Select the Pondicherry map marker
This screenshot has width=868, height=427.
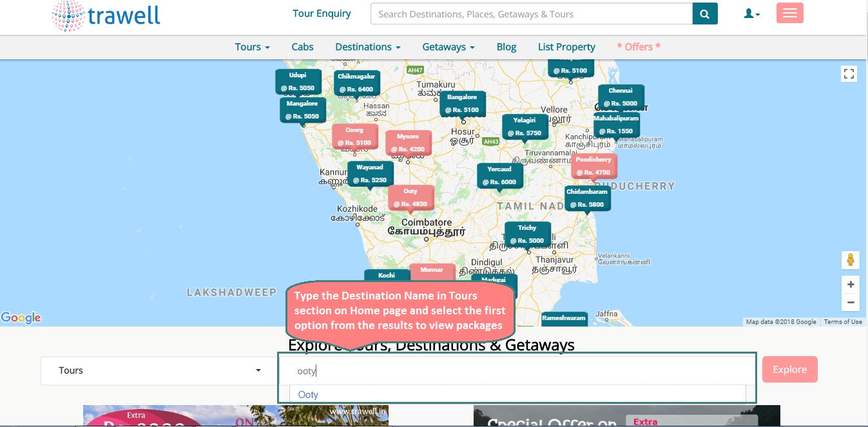593,166
